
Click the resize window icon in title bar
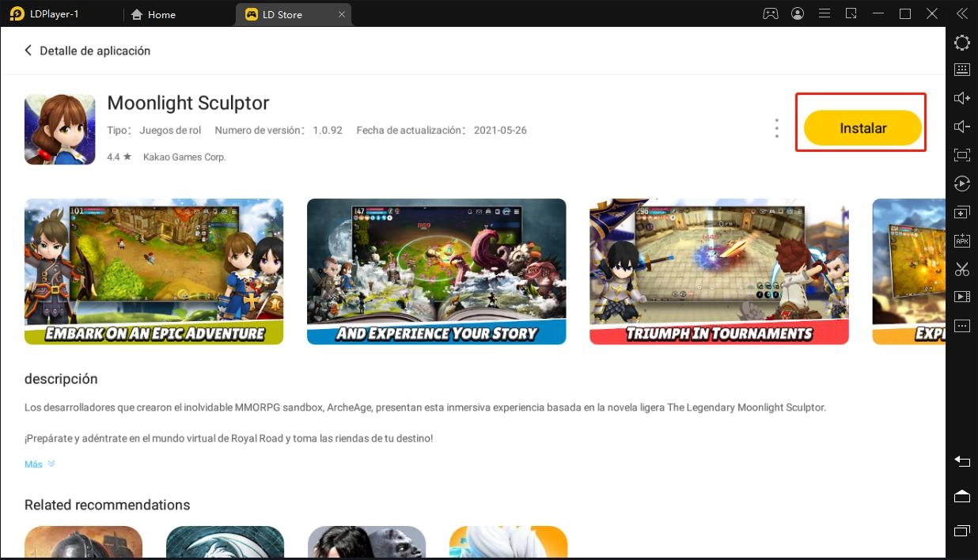[851, 13]
